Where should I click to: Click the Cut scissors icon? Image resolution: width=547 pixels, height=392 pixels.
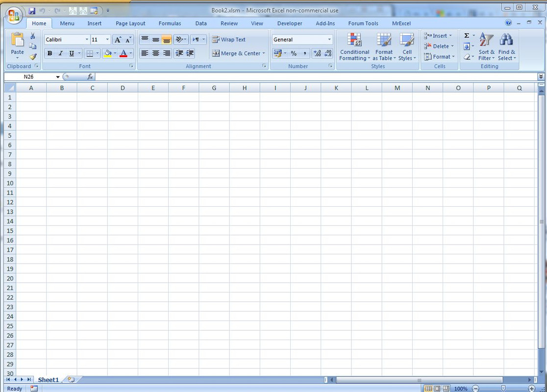(x=32, y=36)
